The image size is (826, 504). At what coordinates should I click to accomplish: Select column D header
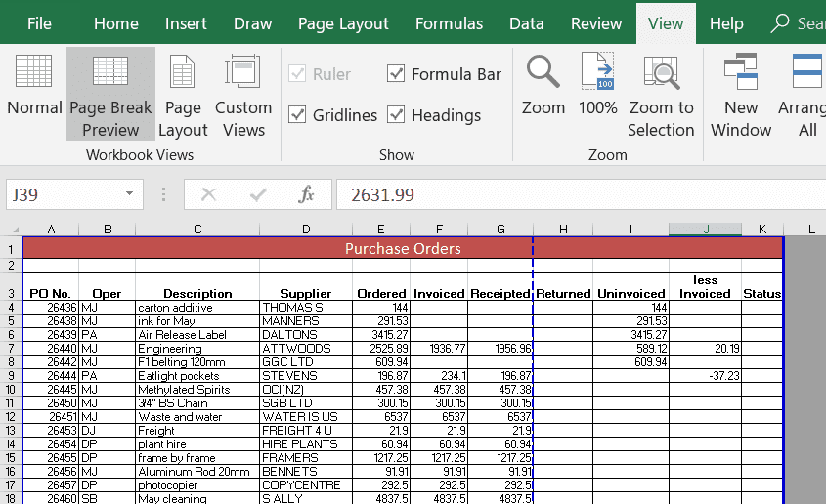click(306, 230)
